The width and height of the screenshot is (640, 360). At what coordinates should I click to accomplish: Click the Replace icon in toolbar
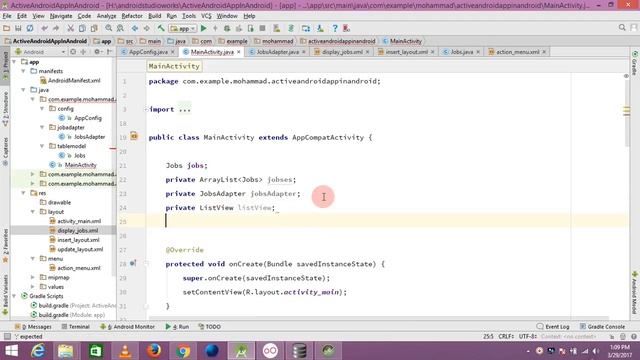120,28
